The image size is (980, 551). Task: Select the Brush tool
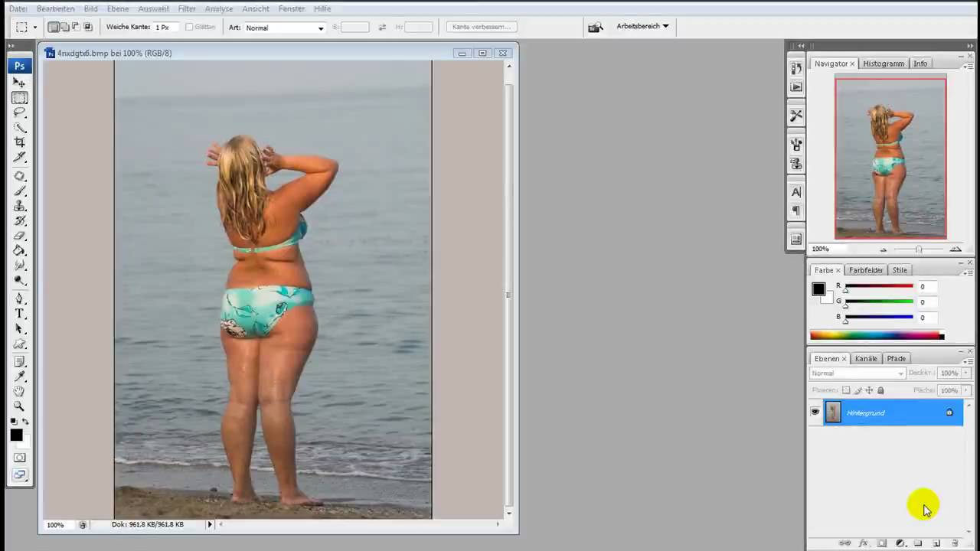click(20, 191)
